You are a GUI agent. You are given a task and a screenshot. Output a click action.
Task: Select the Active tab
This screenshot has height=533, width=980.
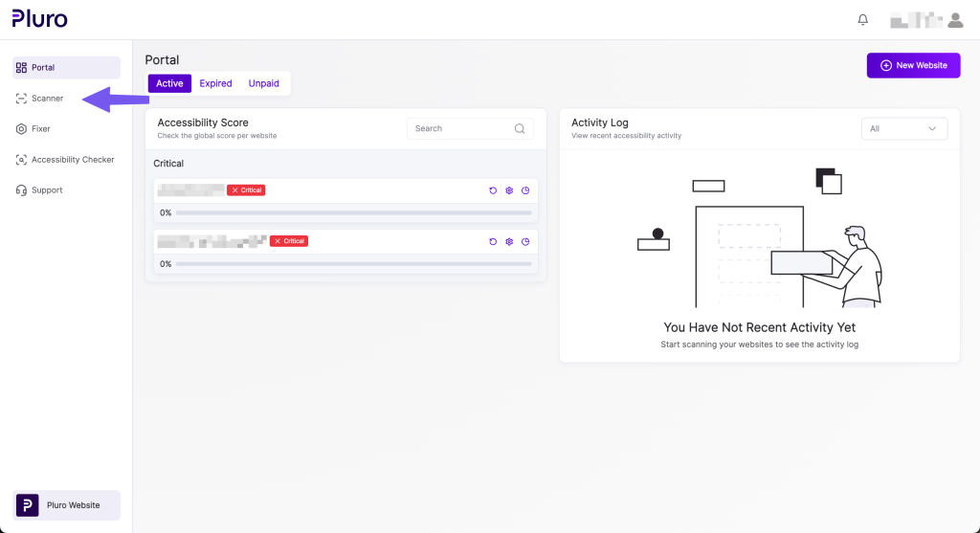tap(169, 83)
